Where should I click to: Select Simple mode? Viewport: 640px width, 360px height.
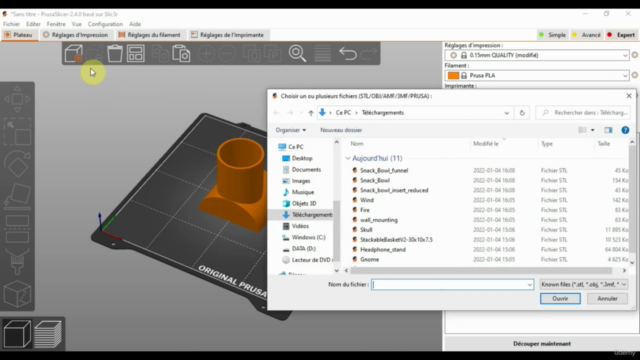[552, 35]
